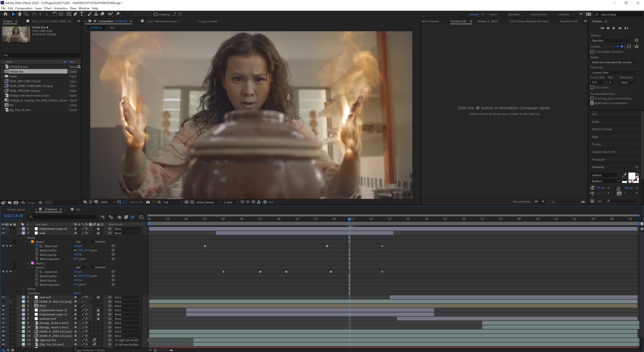Click Reset next to Transform
The height and width of the screenshot is (352, 644).
[x=77, y=293]
